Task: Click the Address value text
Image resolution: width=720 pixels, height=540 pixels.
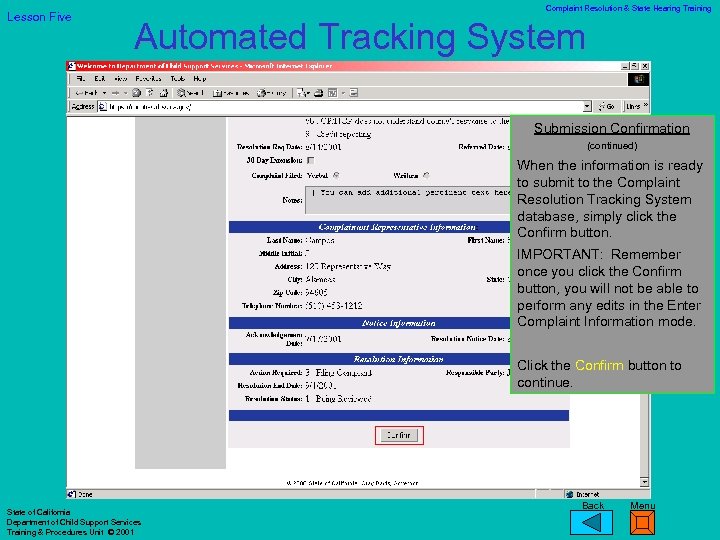Action: point(348,266)
